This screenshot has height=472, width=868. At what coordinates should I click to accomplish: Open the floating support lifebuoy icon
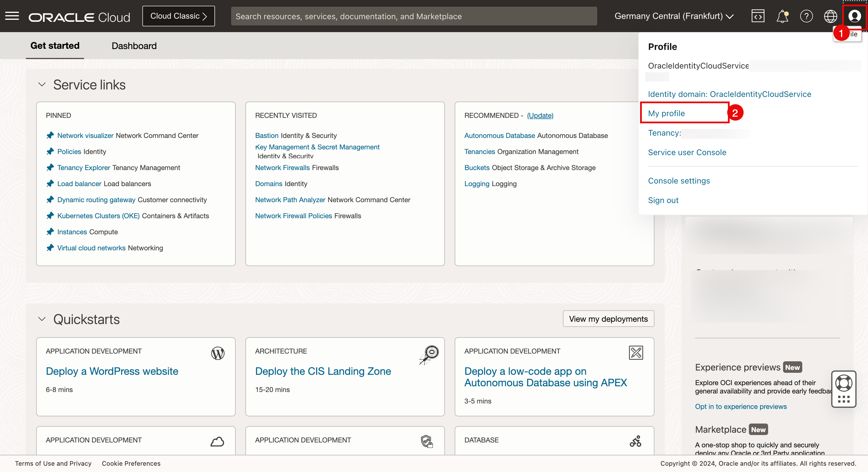pos(843,383)
